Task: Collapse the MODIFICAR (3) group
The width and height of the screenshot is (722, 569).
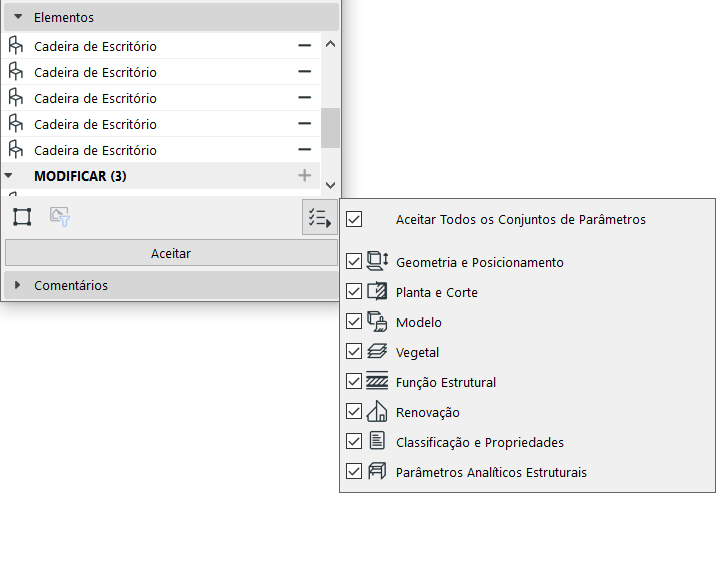Action: pos(9,176)
